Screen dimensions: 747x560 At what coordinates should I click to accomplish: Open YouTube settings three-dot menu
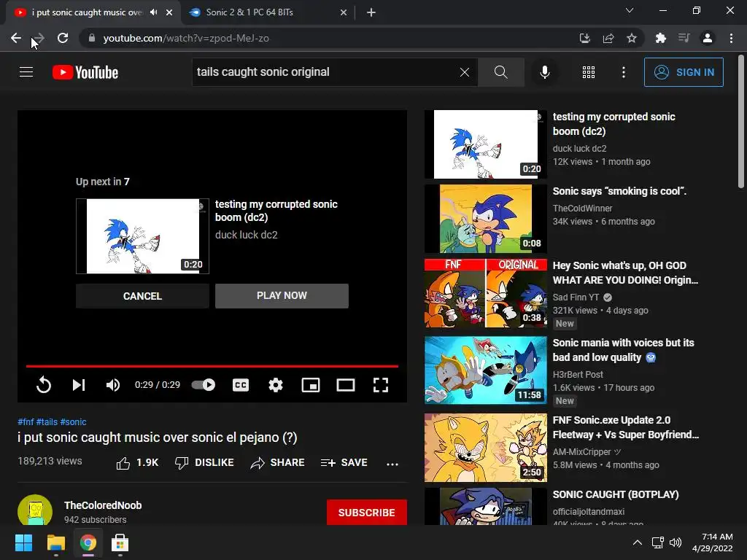pyautogui.click(x=623, y=72)
